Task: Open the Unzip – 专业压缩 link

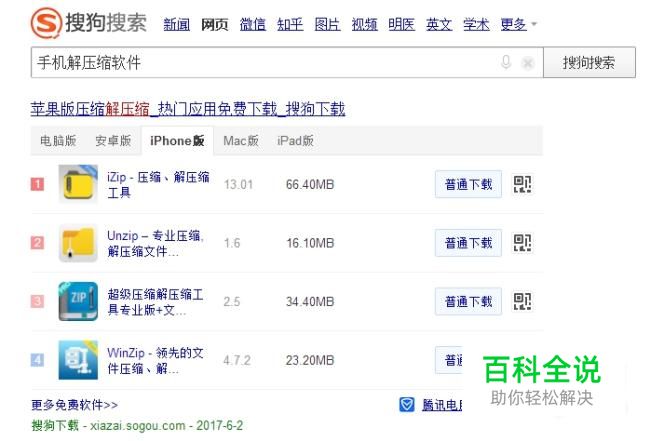Action: click(155, 243)
